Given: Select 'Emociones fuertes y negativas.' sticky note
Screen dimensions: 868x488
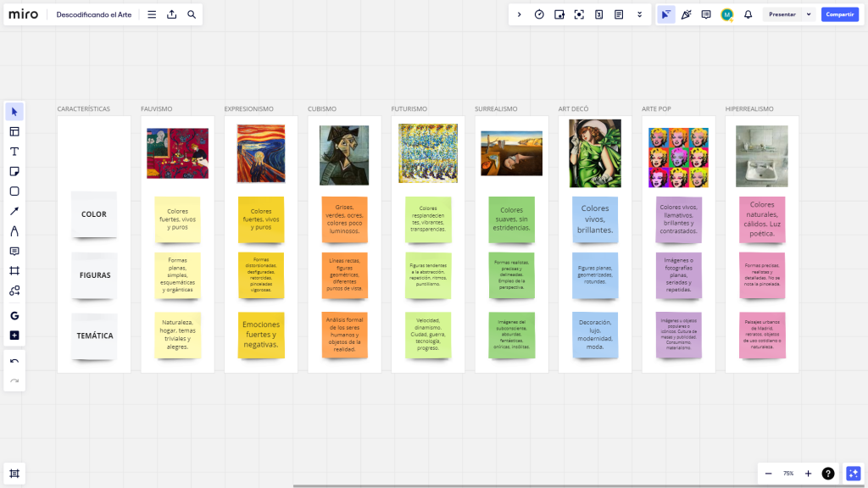Looking at the screenshot, I should tap(261, 335).
